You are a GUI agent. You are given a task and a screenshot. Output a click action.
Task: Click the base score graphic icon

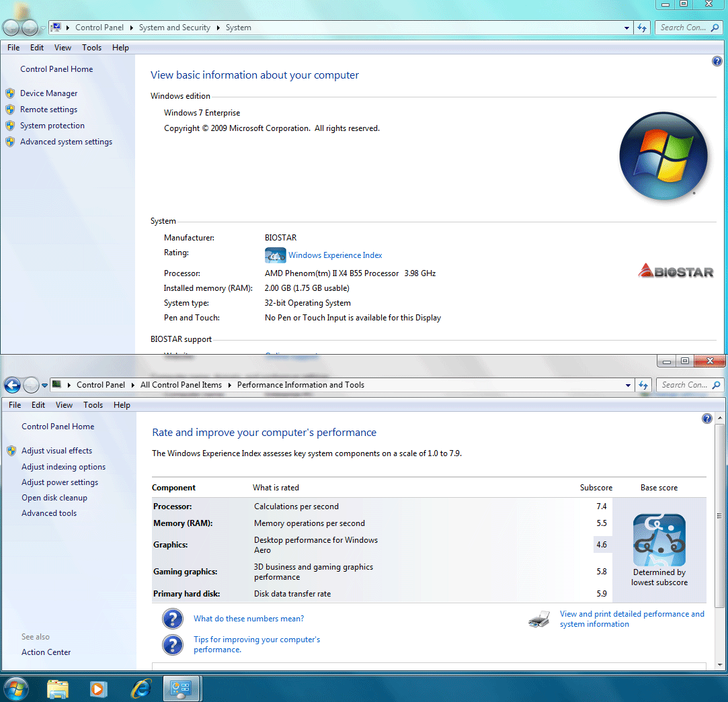(x=659, y=539)
